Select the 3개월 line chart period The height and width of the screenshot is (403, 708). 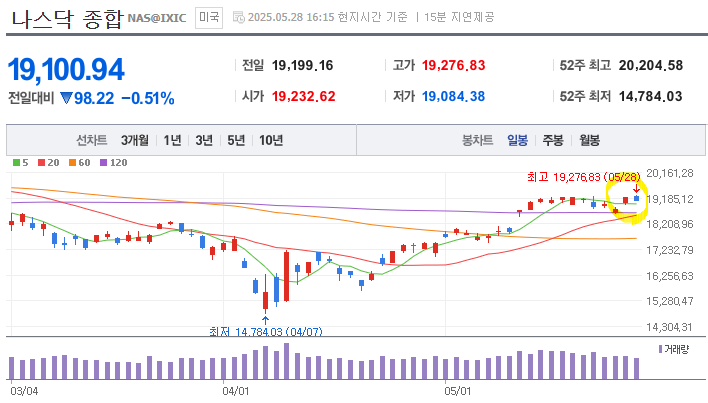(x=135, y=140)
